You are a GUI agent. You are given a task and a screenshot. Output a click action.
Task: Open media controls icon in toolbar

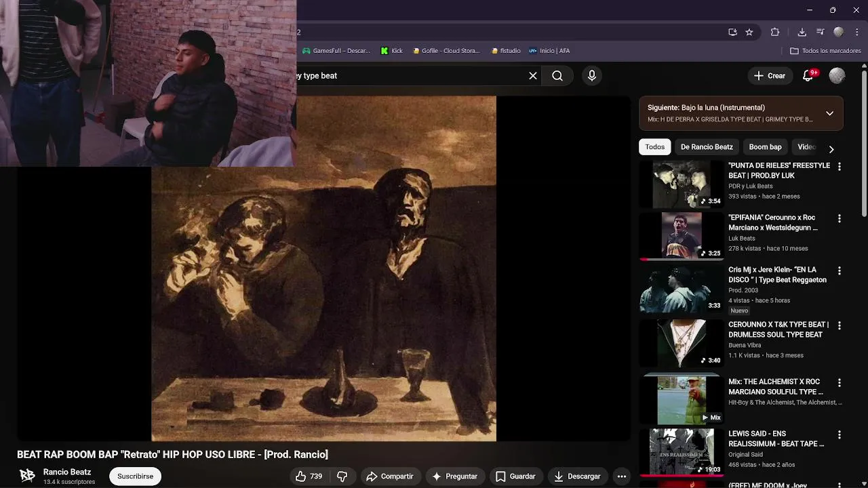pyautogui.click(x=820, y=32)
